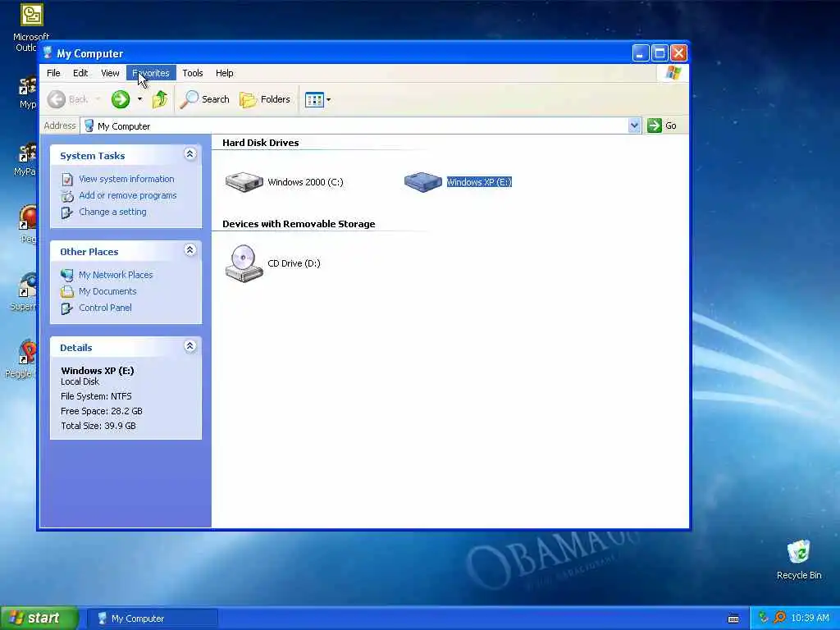Toggle the Folders pane button
This screenshot has width=840, height=630.
[x=265, y=99]
